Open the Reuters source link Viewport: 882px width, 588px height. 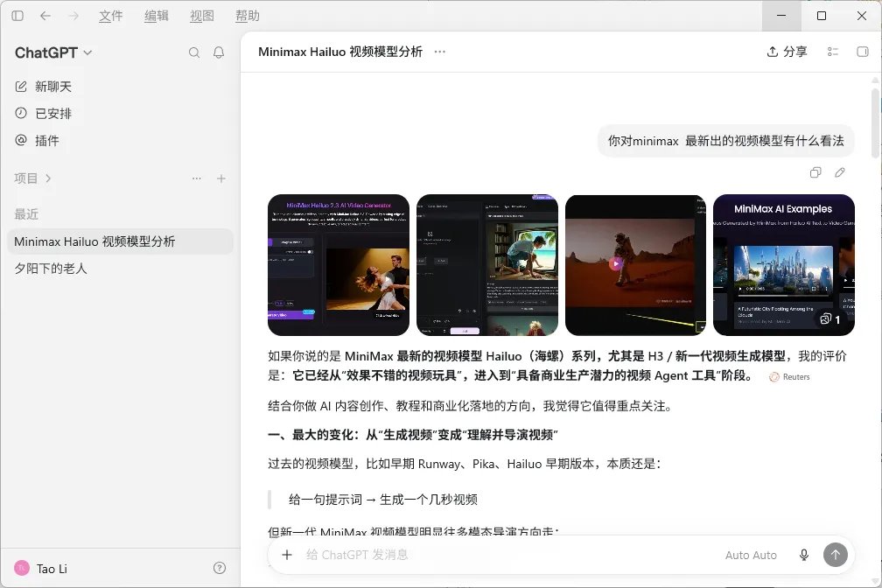(790, 377)
